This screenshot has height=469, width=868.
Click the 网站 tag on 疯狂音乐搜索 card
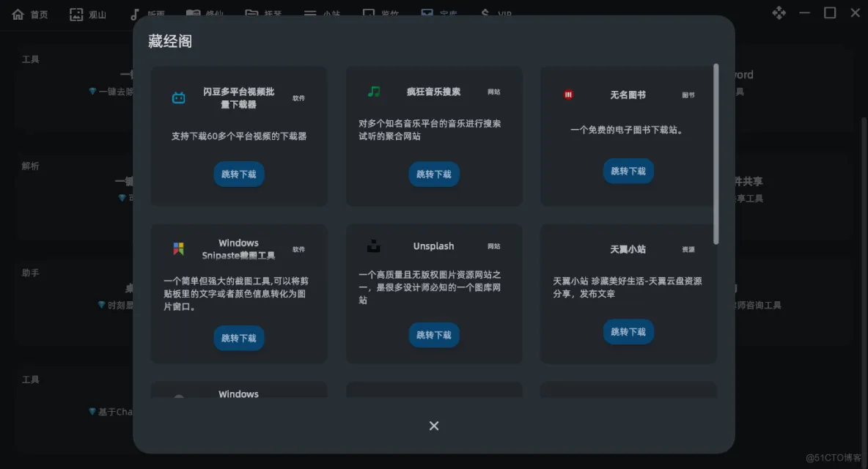pyautogui.click(x=494, y=92)
